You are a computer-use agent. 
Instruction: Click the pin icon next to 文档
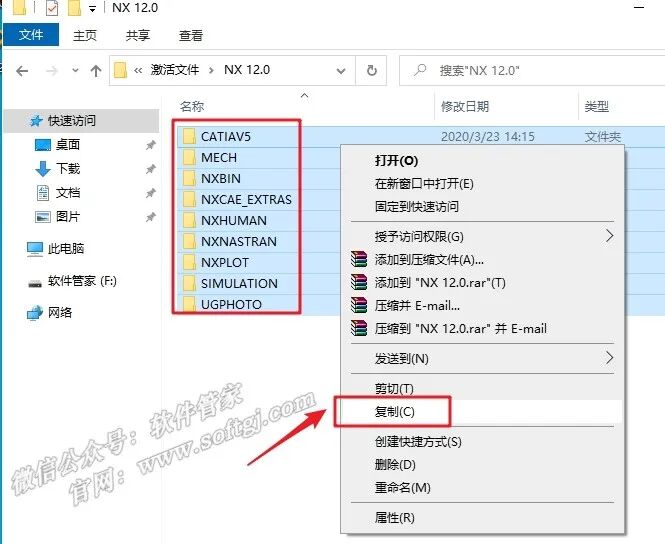151,193
